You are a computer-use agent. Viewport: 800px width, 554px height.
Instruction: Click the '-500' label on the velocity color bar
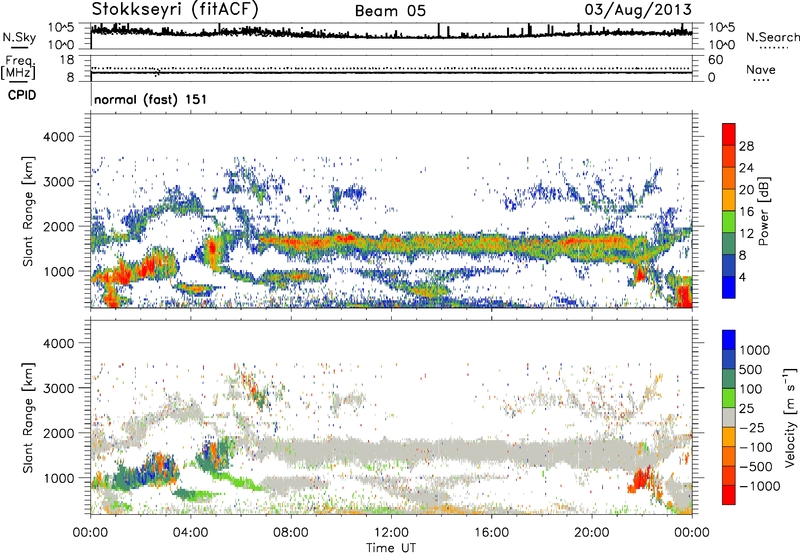(756, 467)
